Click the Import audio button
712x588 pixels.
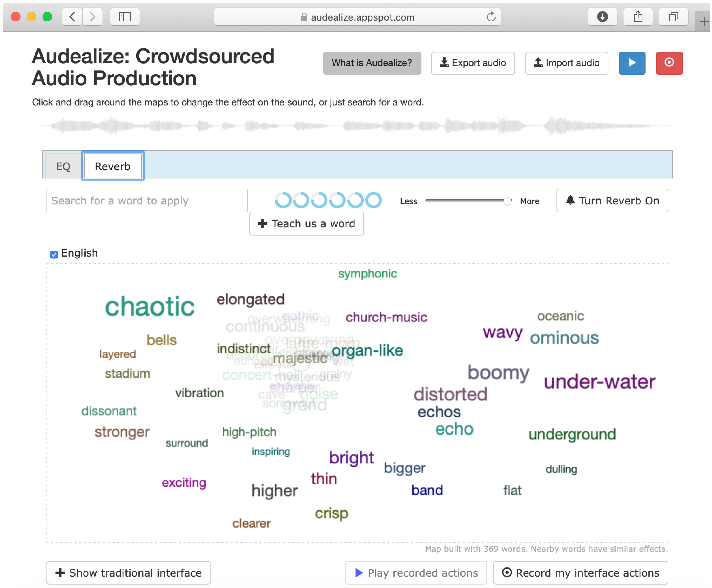click(566, 63)
